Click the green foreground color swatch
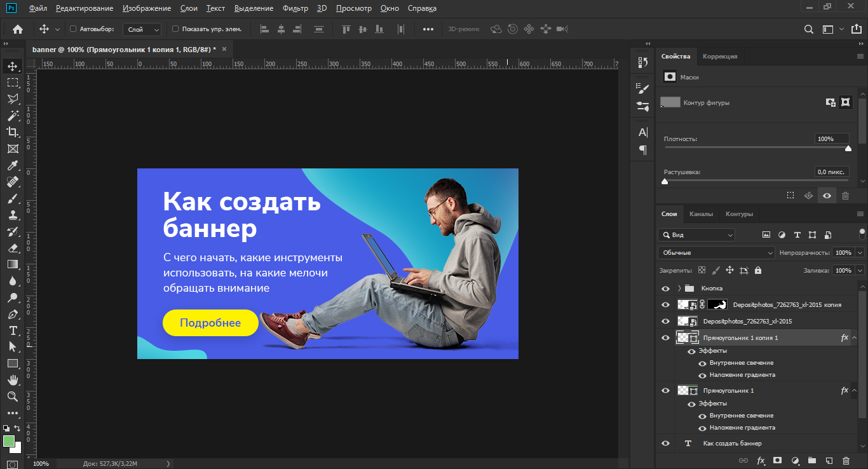The height and width of the screenshot is (469, 868). coord(9,441)
